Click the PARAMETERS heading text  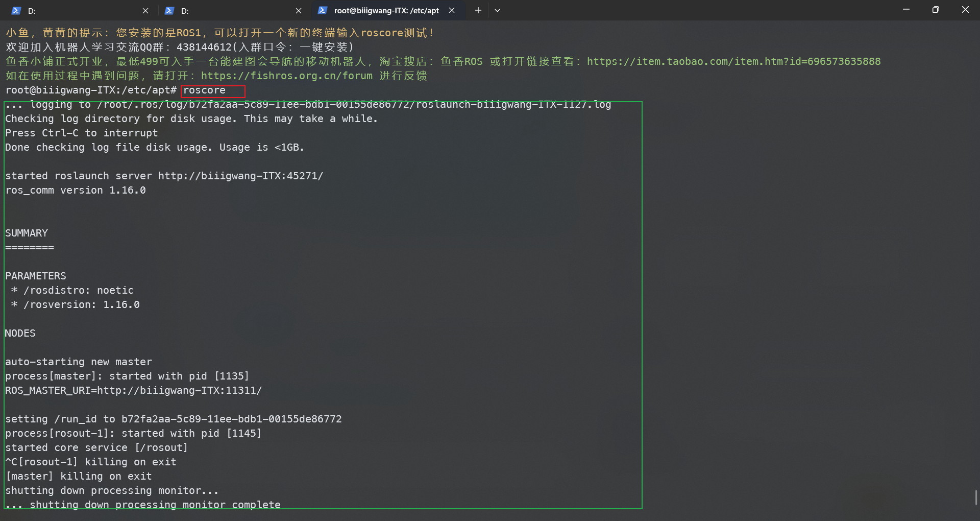point(36,276)
